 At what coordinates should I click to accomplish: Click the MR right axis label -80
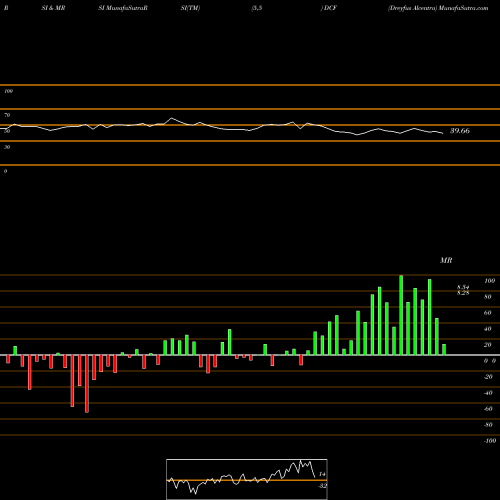[x=488, y=425]
